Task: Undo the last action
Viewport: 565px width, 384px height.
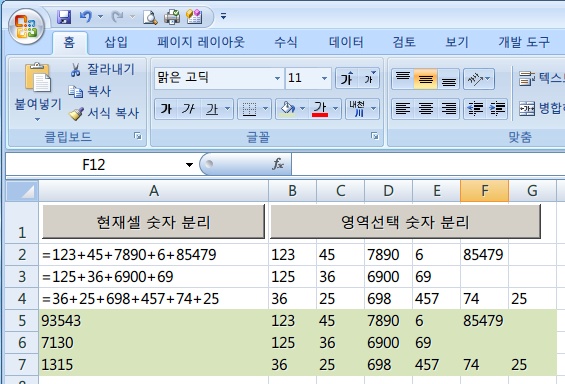Action: pos(86,17)
